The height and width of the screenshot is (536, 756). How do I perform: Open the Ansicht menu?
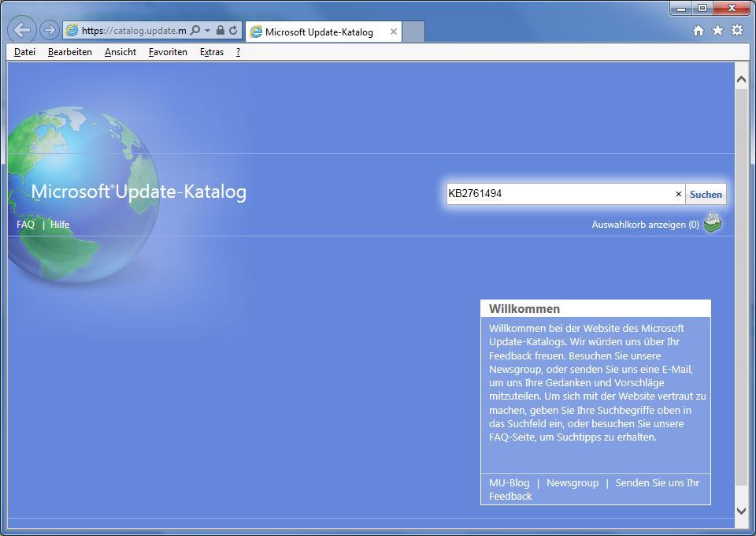tap(120, 52)
